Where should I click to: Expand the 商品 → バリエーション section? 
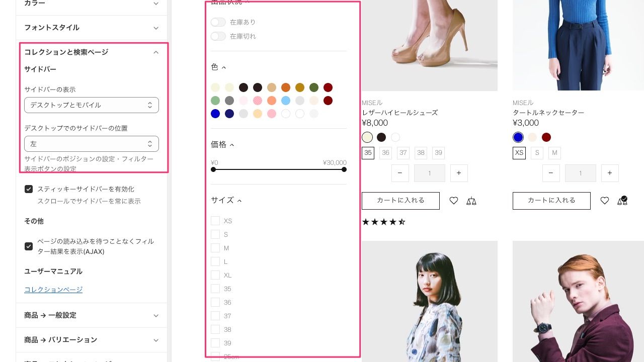click(x=92, y=340)
